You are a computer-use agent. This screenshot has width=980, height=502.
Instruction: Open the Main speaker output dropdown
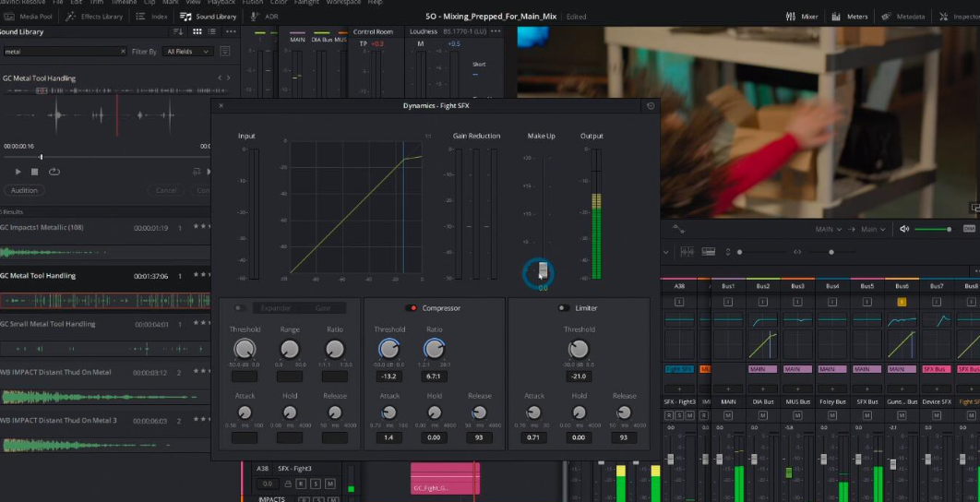(x=873, y=229)
